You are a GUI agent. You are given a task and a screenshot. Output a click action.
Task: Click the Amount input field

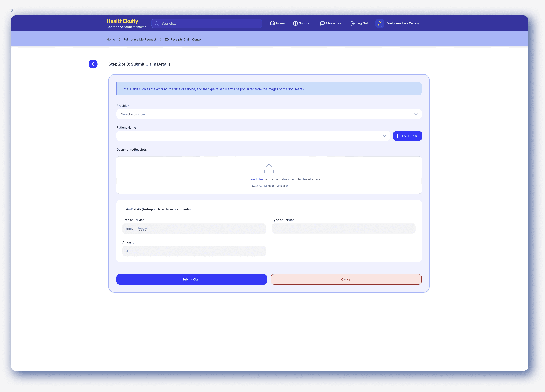pyautogui.click(x=194, y=251)
